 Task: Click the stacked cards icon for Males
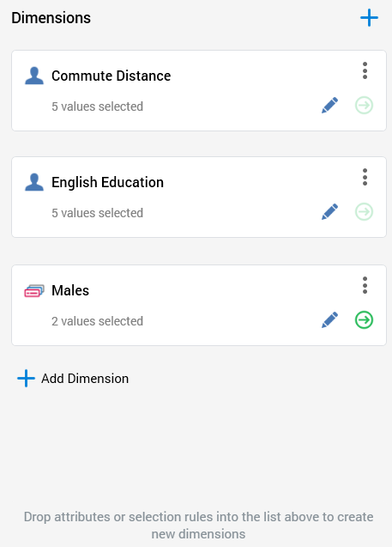point(34,290)
